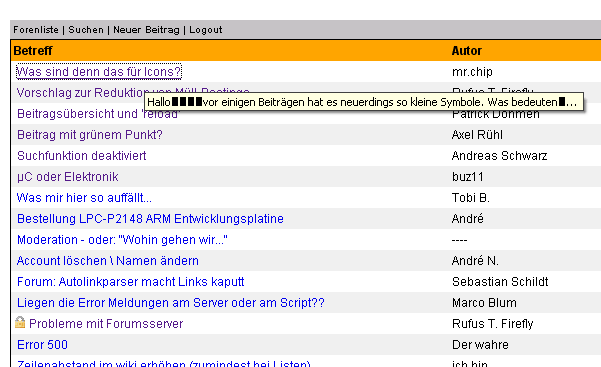601x367 pixels.
Task: Click author name Sebastian Schildt
Action: pos(500,282)
